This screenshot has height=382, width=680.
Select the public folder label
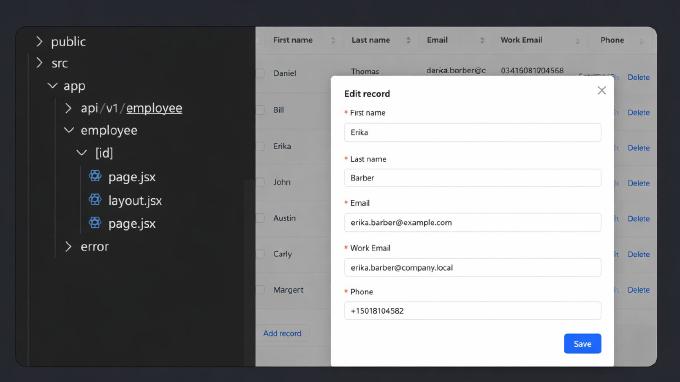pos(69,42)
